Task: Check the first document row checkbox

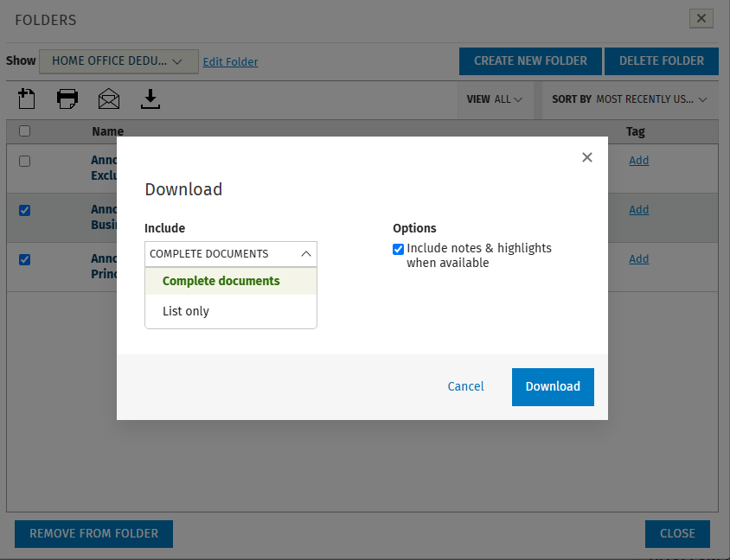Action: 25,161
